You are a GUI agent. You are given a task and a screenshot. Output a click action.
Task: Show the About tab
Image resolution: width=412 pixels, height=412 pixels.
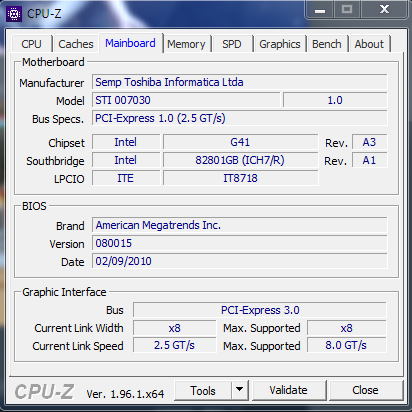pos(369,44)
